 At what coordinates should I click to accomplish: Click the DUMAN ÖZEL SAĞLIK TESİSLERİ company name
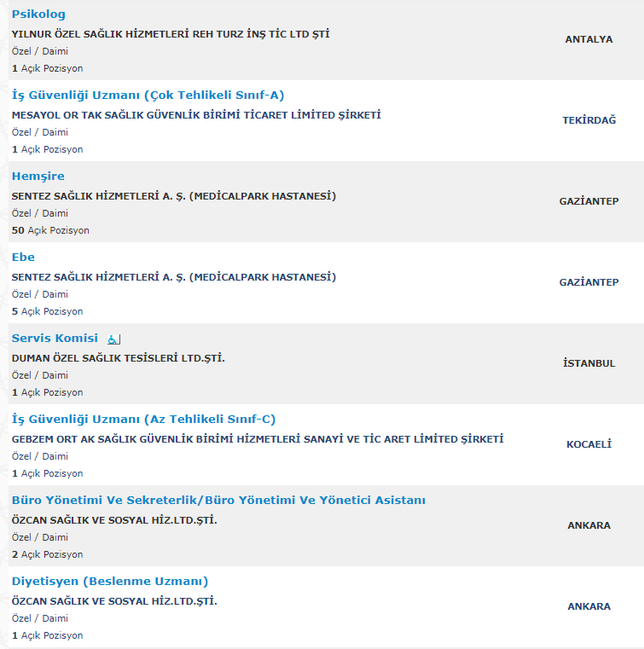119,358
